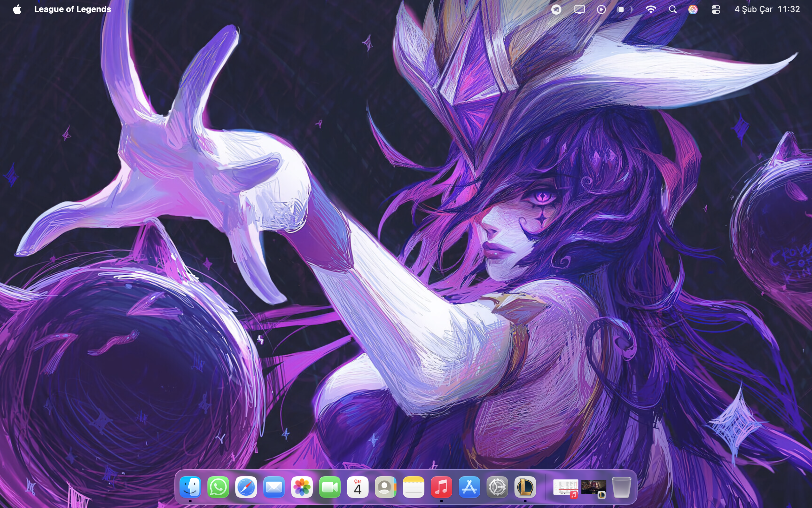
Task: Open Control Center from the menu bar
Action: tap(716, 10)
